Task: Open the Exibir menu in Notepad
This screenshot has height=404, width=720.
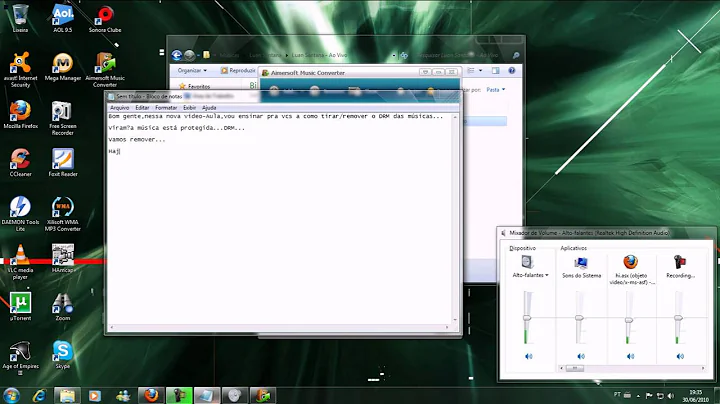Action: point(189,107)
